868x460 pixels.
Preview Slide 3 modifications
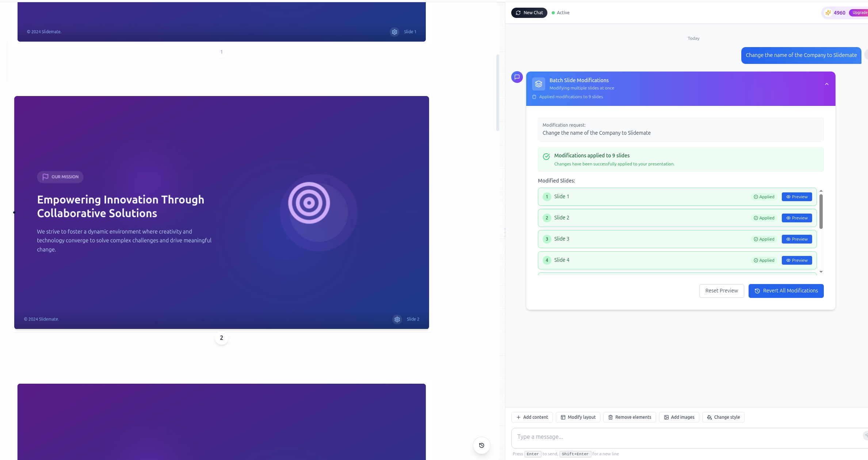coord(796,239)
